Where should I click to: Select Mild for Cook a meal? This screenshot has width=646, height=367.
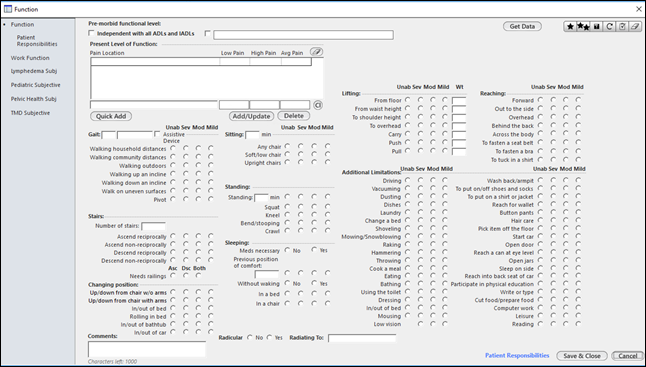tap(445, 268)
